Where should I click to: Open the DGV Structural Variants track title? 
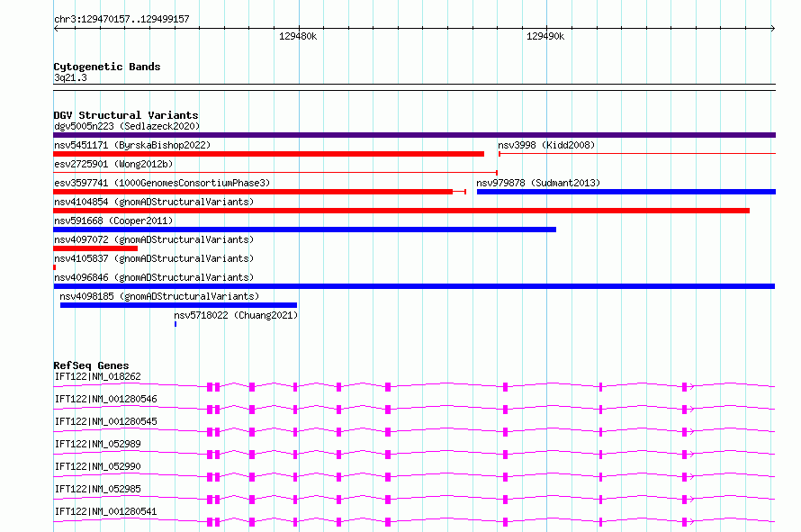coord(126,115)
